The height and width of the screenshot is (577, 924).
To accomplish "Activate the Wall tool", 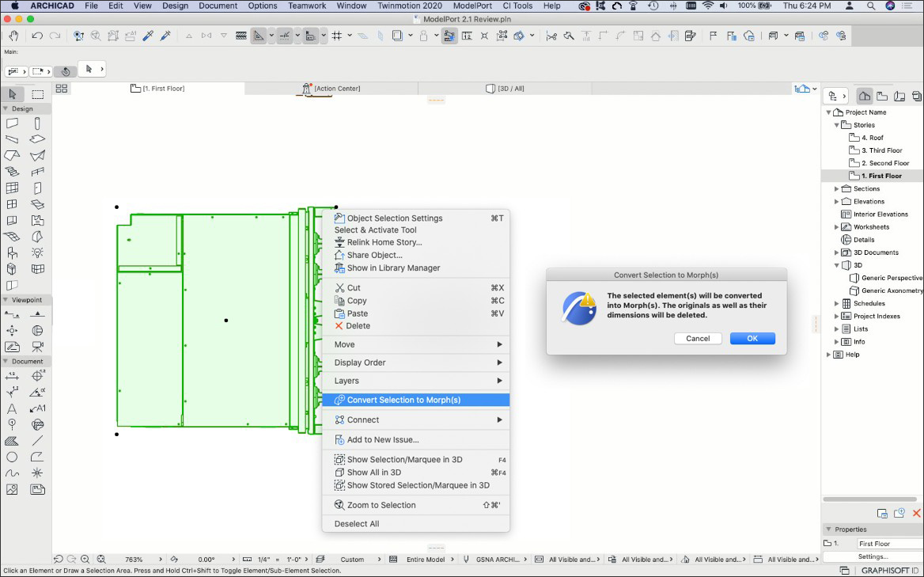I will (12, 123).
